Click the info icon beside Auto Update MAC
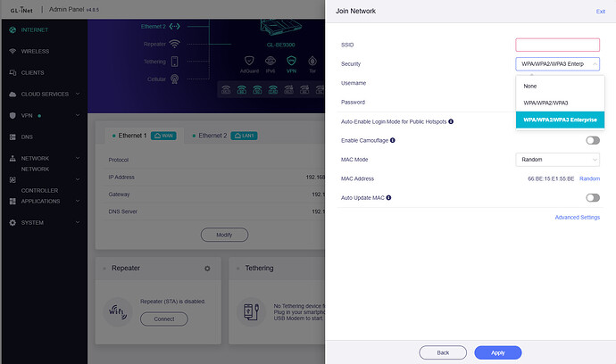 coord(389,197)
